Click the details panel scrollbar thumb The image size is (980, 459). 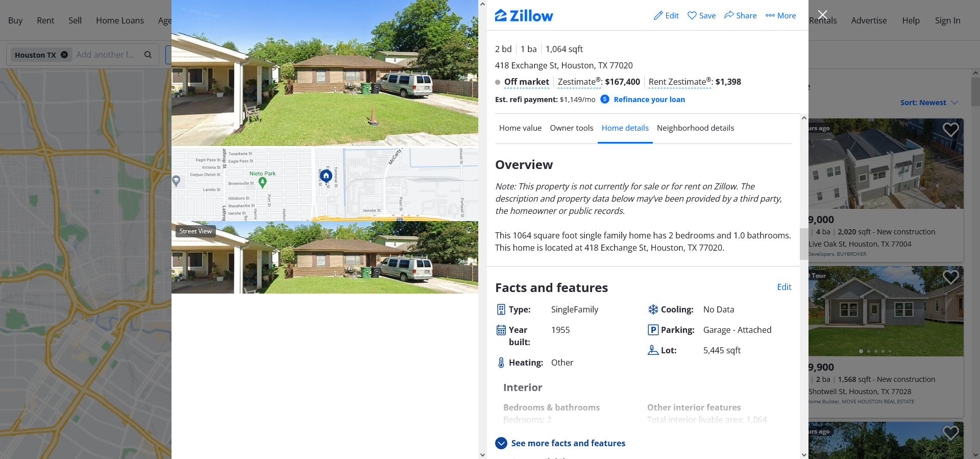(804, 244)
